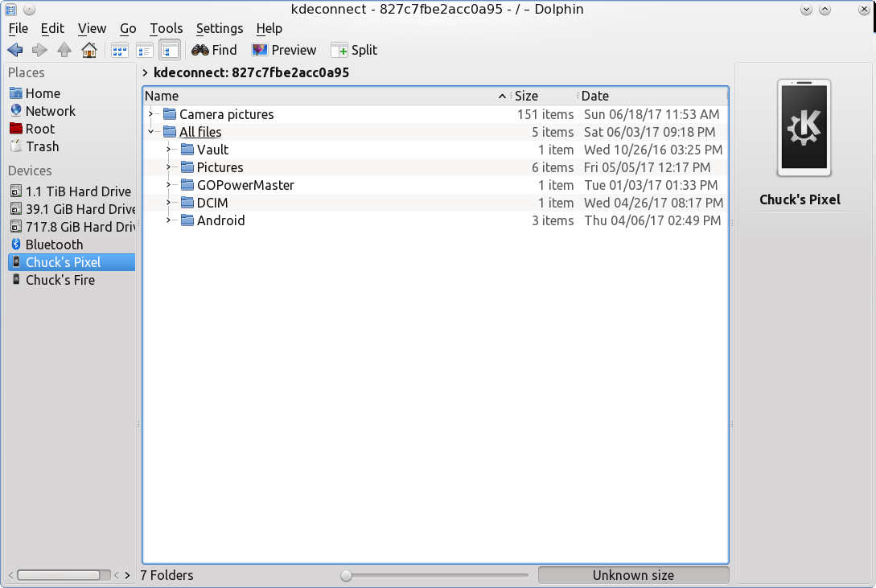876x588 pixels.
Task: Switch to Details view mode
Action: [169, 50]
